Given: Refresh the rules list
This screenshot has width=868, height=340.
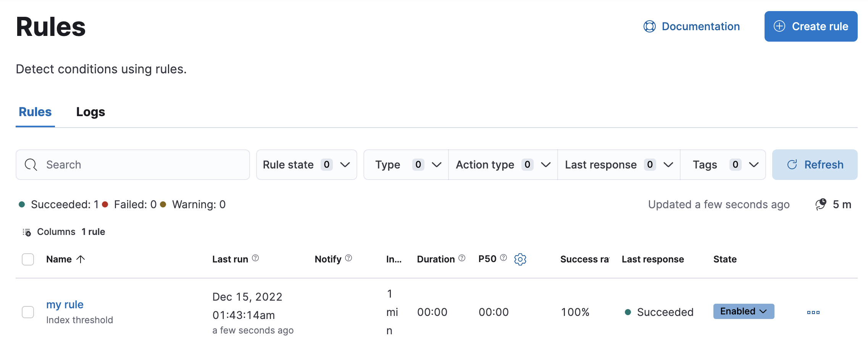Looking at the screenshot, I should coord(815,165).
